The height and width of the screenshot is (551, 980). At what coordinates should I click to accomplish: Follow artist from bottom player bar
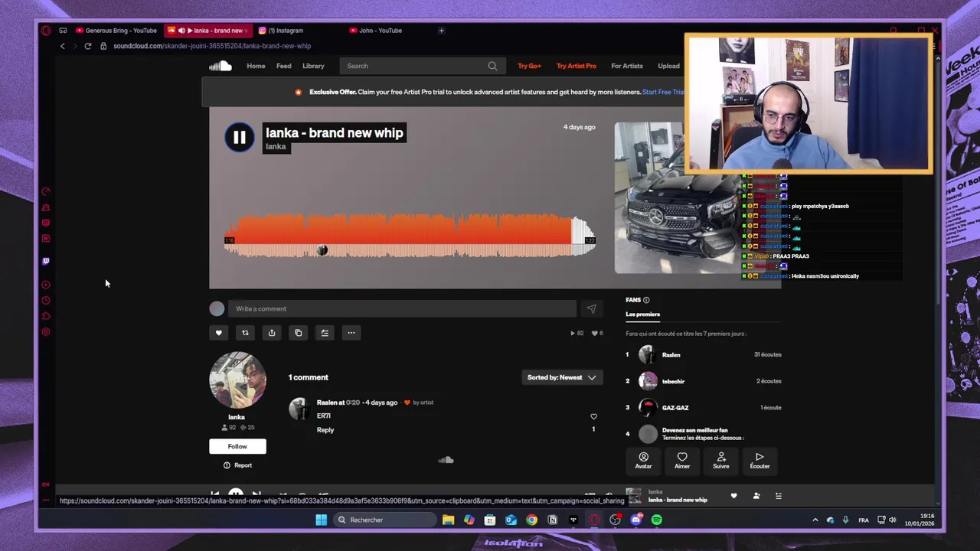click(756, 496)
